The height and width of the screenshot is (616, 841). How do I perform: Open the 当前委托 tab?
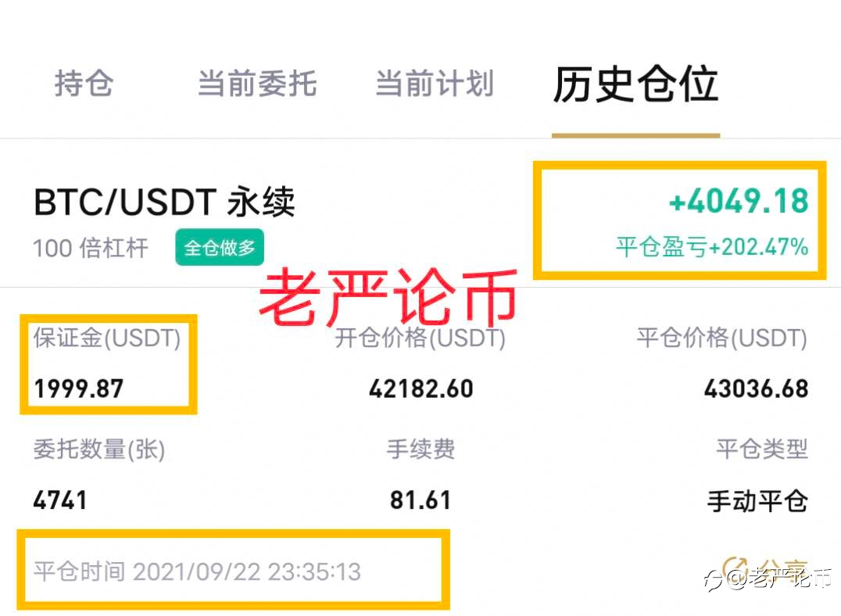tap(257, 84)
